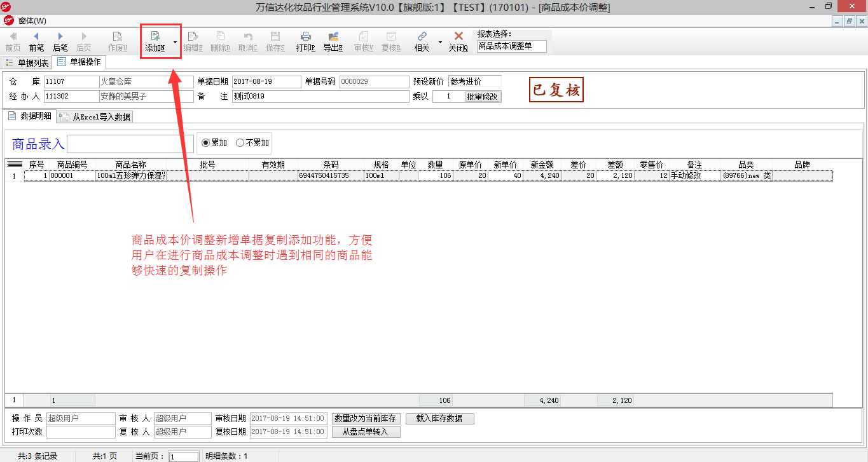Screen dimensions: 868x462
Task: Print the document with 打印 icon
Action: tap(305, 41)
